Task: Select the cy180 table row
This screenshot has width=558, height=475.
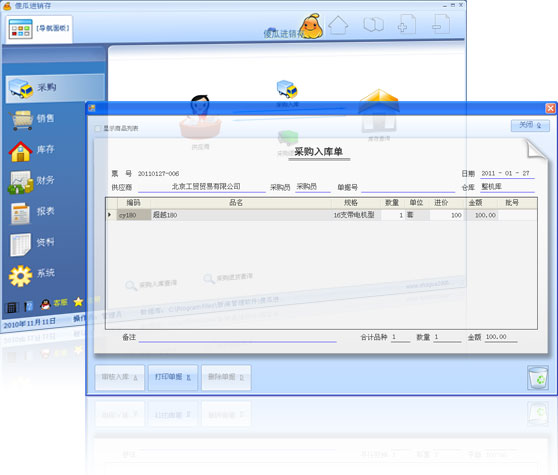Action: click(x=321, y=215)
